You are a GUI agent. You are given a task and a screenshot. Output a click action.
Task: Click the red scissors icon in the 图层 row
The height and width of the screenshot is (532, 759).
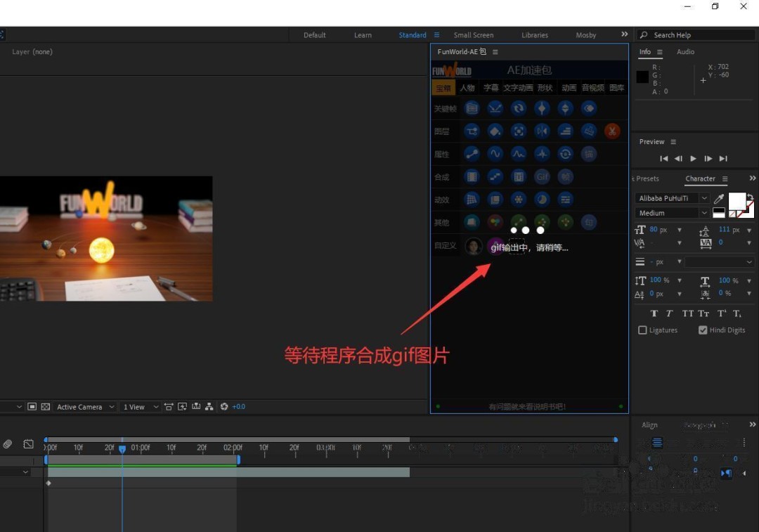click(x=612, y=131)
